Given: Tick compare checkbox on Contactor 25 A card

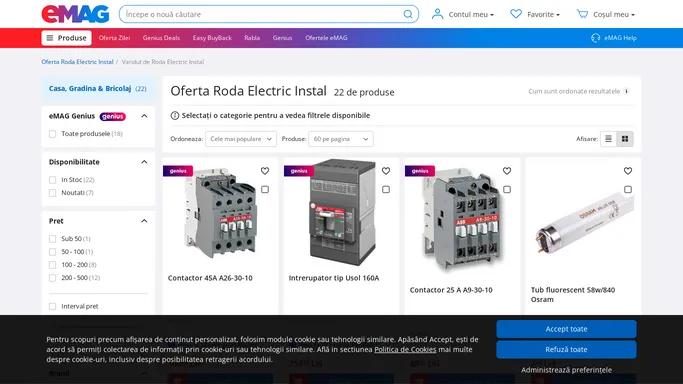Looking at the screenshot, I should coord(507,189).
